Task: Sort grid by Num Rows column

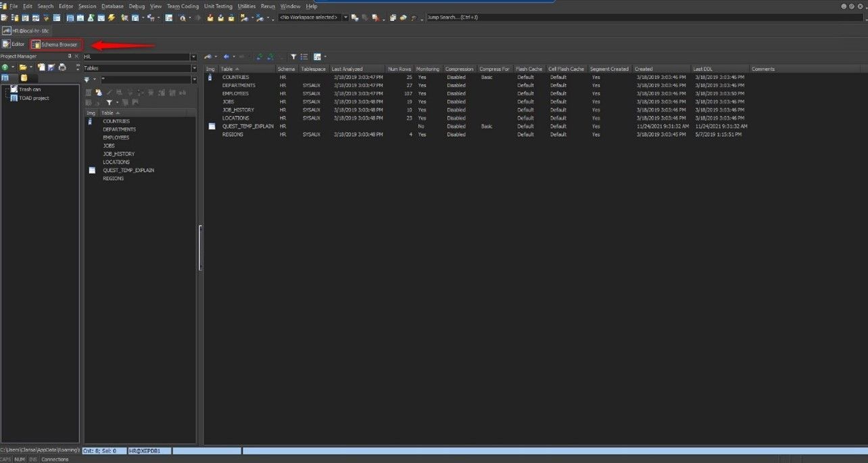Action: 400,69
